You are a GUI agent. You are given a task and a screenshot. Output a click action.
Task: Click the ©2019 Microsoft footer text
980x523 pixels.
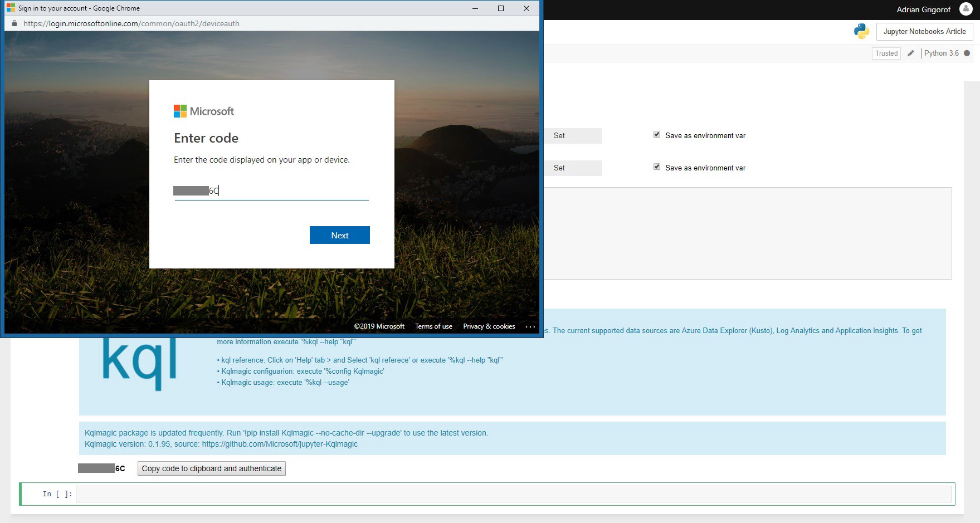[379, 326]
